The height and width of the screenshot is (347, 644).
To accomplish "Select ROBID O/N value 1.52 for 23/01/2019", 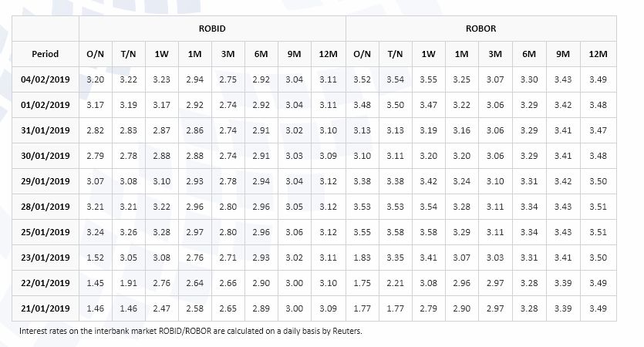I will [96, 258].
